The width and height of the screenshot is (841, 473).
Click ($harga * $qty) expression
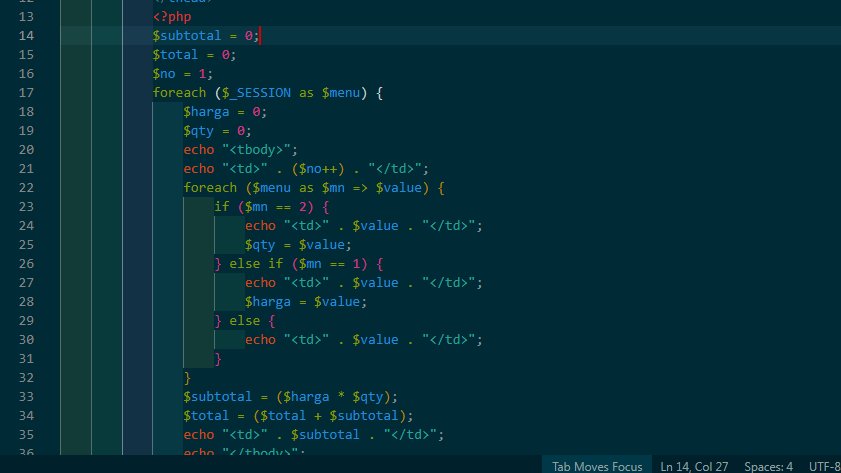pos(333,397)
